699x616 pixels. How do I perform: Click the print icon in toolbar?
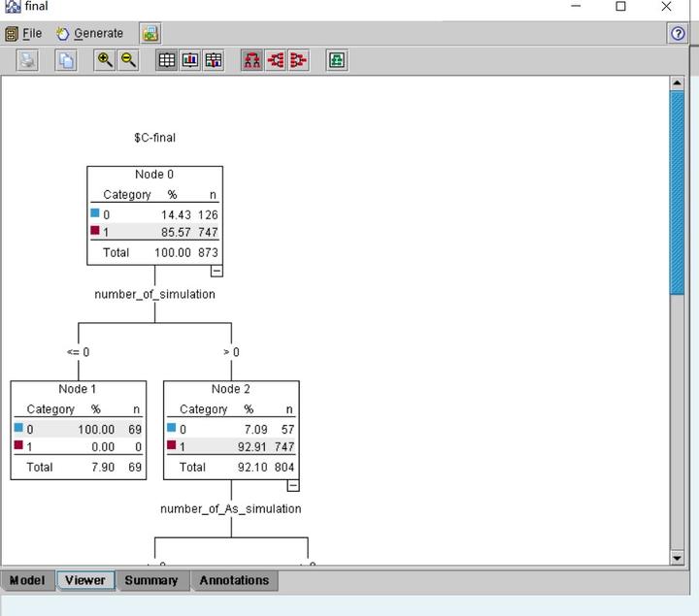click(27, 60)
